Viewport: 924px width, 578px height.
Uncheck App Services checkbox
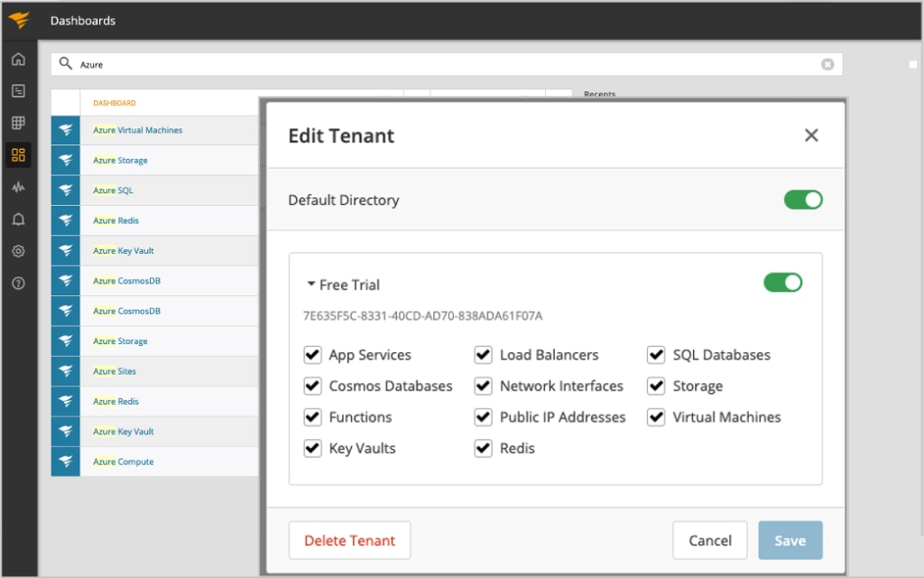click(312, 354)
